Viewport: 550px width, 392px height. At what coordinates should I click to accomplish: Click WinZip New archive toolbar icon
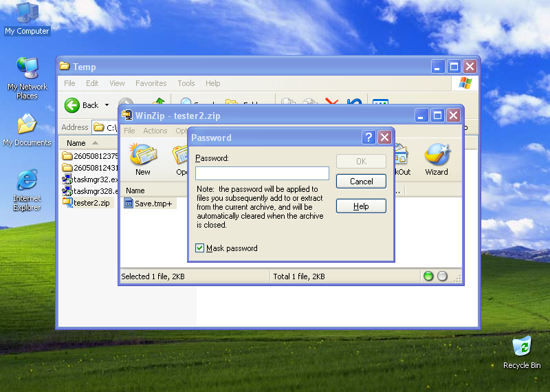coord(143,160)
